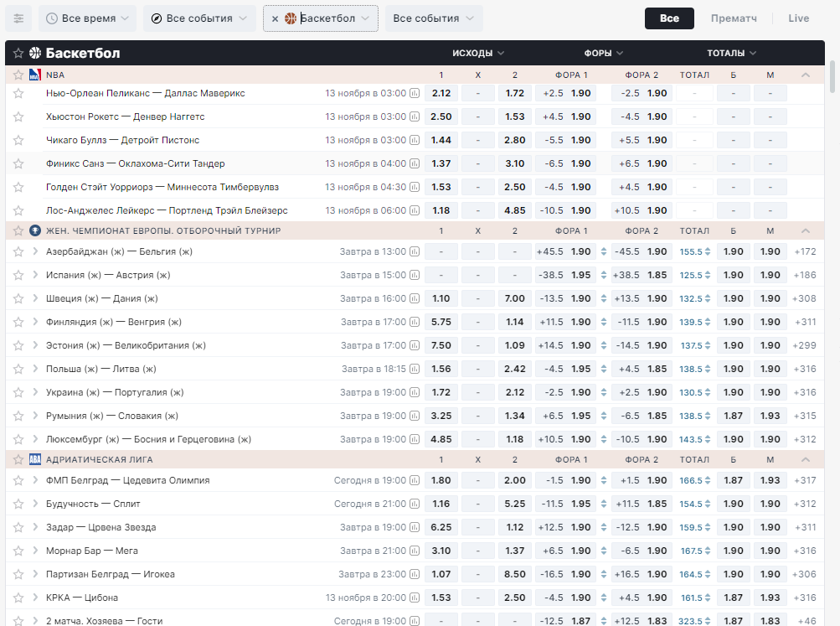Open the ИСХОДЫ column dropdown
This screenshot has height=626, width=840.
coord(478,53)
